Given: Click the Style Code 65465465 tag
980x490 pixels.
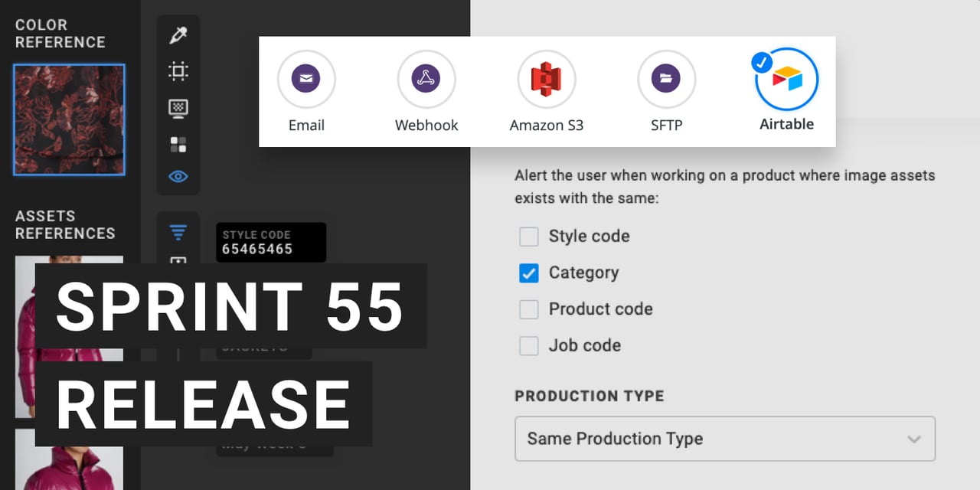Looking at the screenshot, I should click(270, 242).
